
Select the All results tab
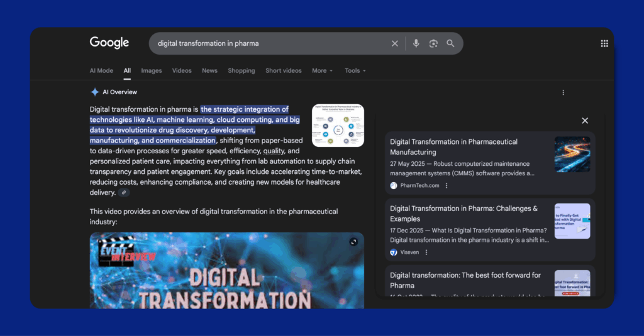127,70
